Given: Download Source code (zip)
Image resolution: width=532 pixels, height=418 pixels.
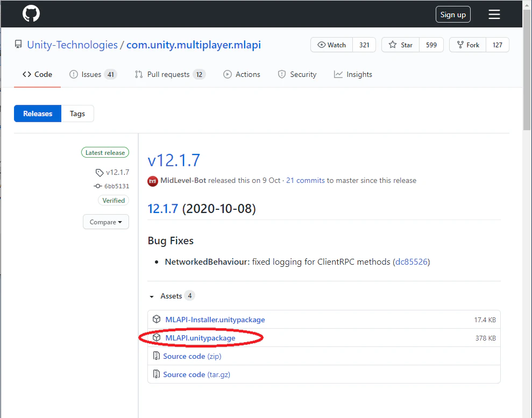Looking at the screenshot, I should pyautogui.click(x=192, y=356).
